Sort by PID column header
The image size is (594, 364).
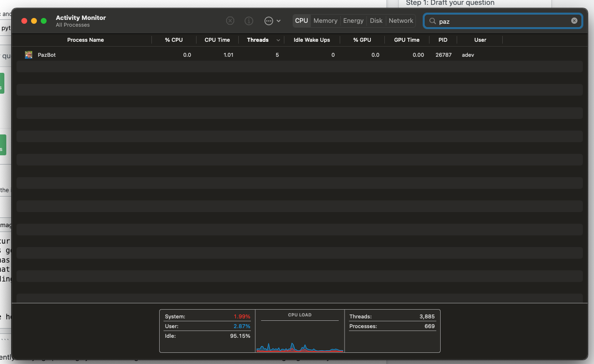pos(443,40)
